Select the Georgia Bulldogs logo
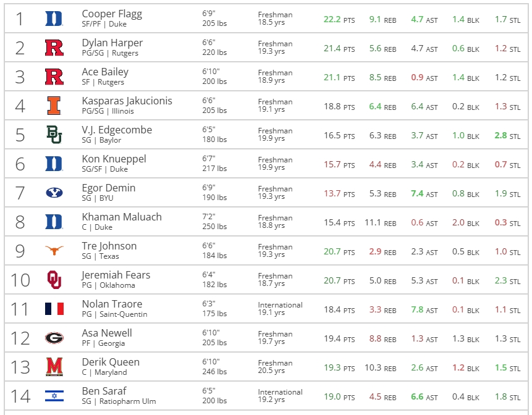Screen dimensions: 532x415 coord(54,338)
